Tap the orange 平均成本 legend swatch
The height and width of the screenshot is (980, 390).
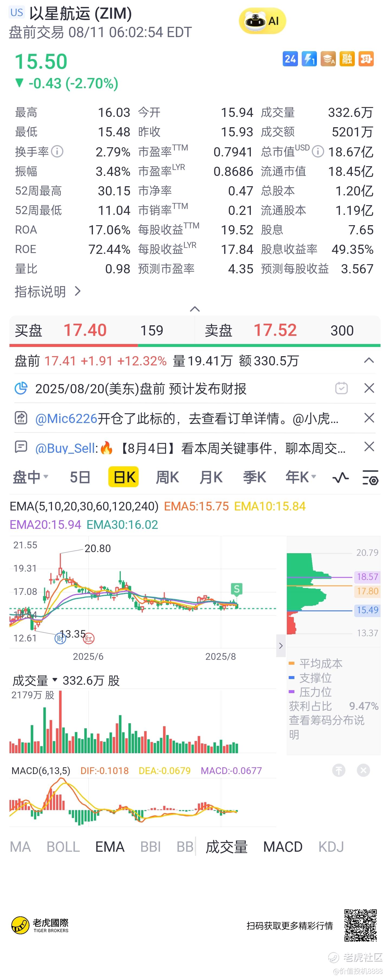click(x=292, y=663)
